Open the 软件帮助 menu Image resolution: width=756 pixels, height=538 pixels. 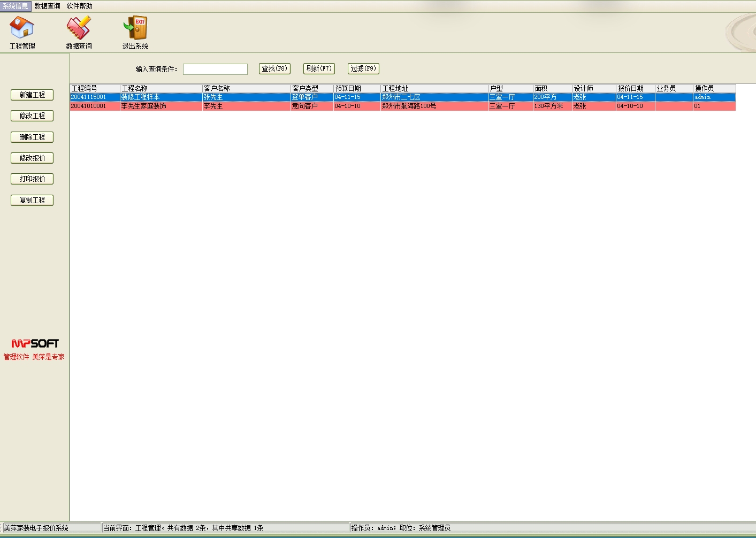[79, 6]
